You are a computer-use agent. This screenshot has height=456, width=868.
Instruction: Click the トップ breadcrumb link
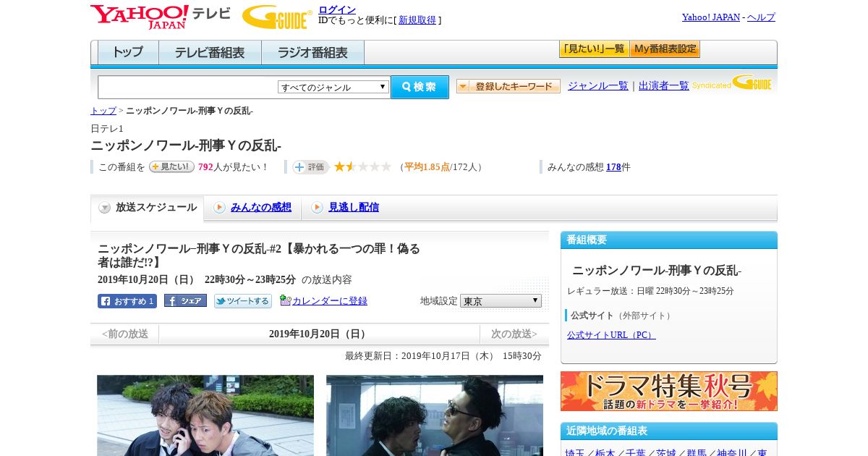click(103, 111)
